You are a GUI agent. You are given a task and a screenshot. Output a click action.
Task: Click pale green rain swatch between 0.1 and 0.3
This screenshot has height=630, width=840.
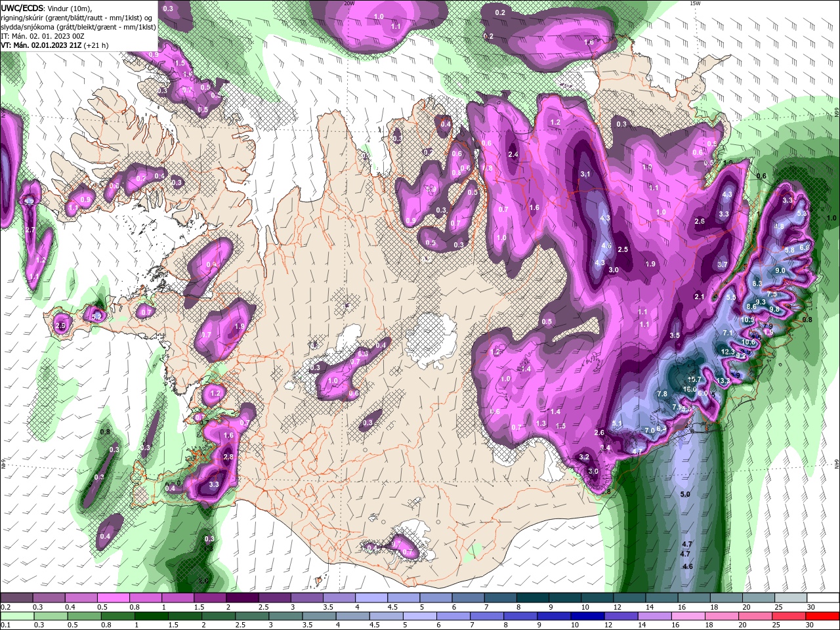(x=17, y=616)
